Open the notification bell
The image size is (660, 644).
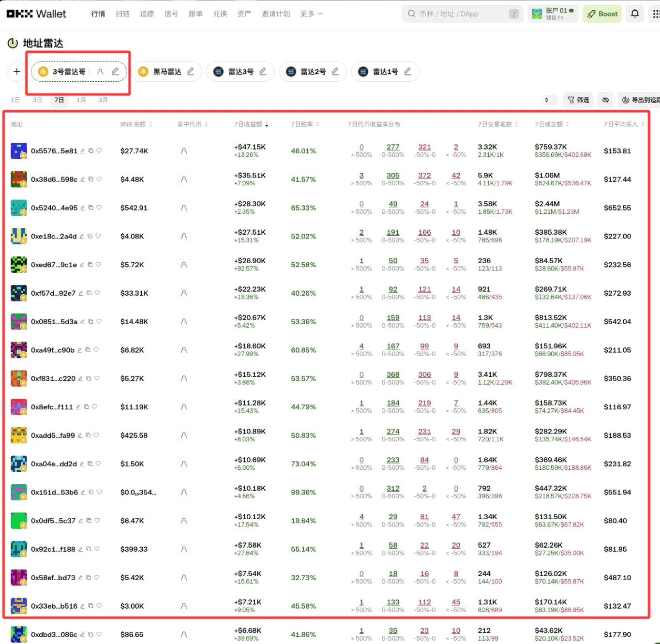point(635,14)
